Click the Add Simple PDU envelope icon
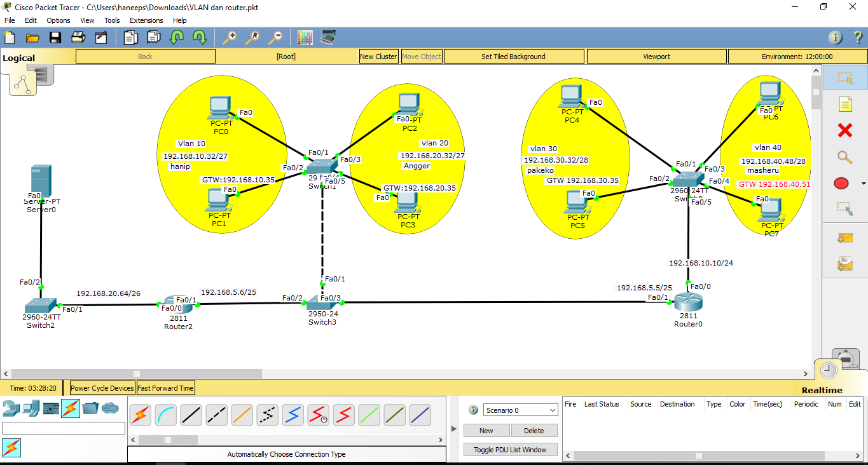868x465 pixels. tap(846, 238)
